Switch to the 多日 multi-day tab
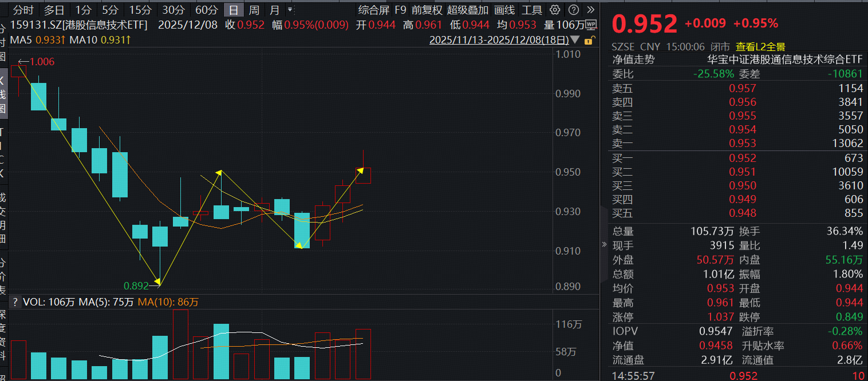 tap(54, 10)
